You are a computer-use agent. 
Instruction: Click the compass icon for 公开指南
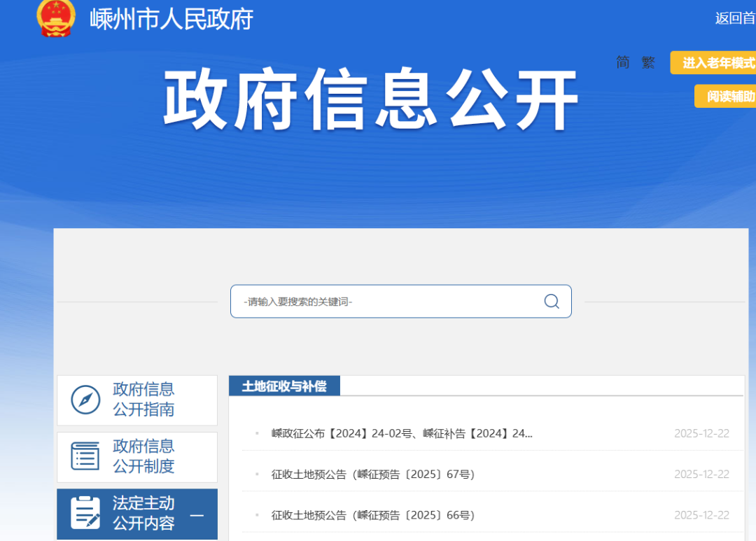click(85, 400)
